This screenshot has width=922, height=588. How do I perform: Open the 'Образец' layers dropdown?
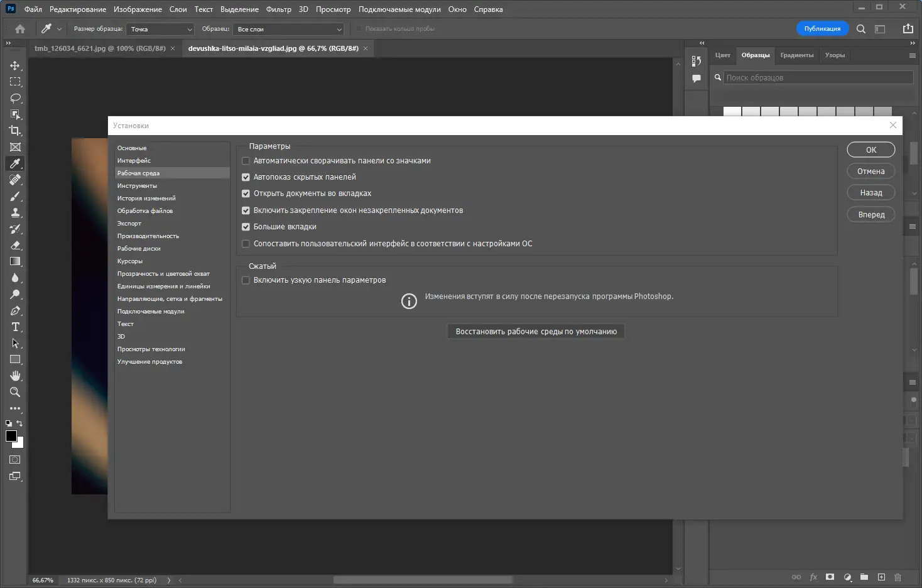coord(289,29)
